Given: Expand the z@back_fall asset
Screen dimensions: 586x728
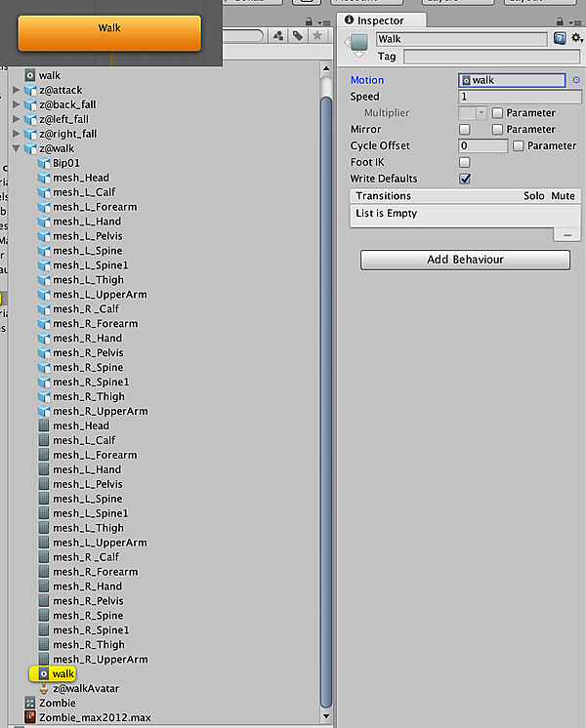Looking at the screenshot, I should tap(16, 104).
